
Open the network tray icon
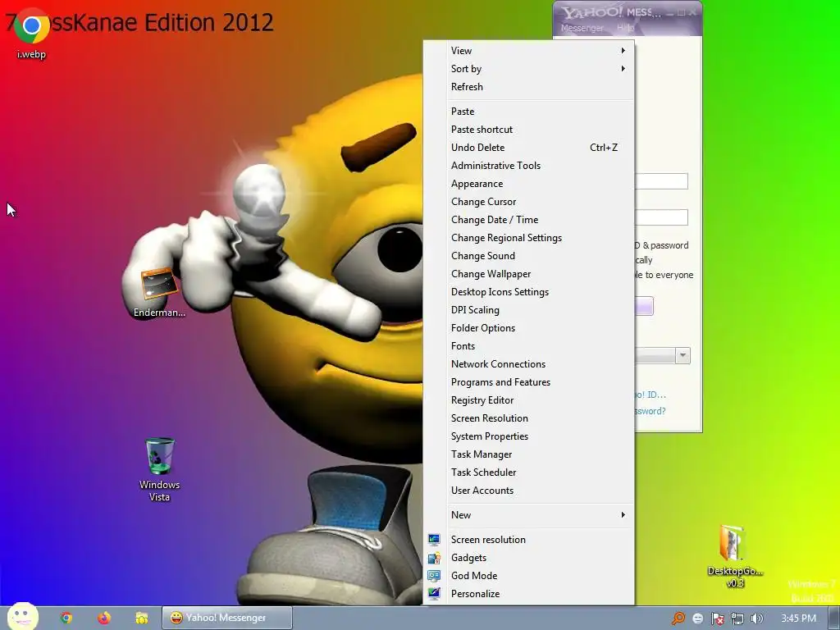pyautogui.click(x=737, y=619)
